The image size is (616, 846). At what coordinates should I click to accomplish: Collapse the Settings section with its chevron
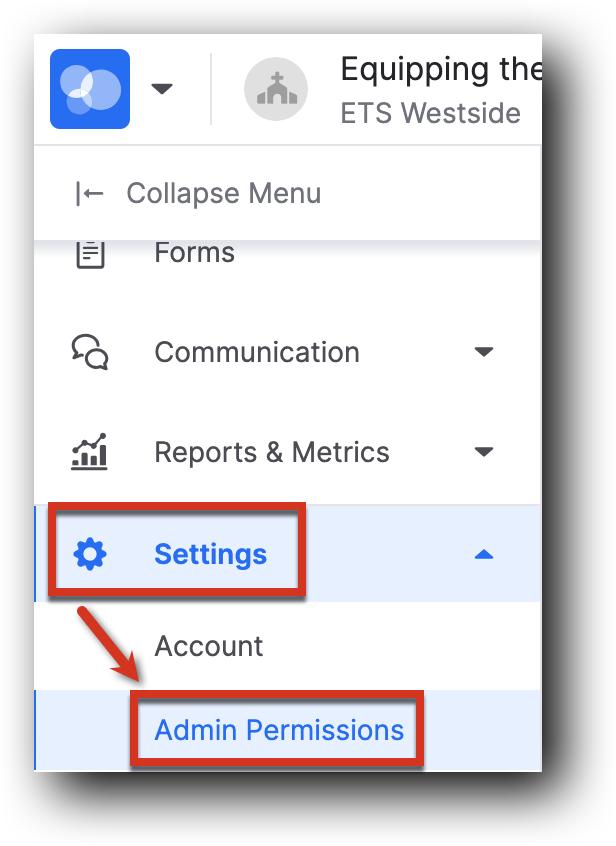pos(483,553)
